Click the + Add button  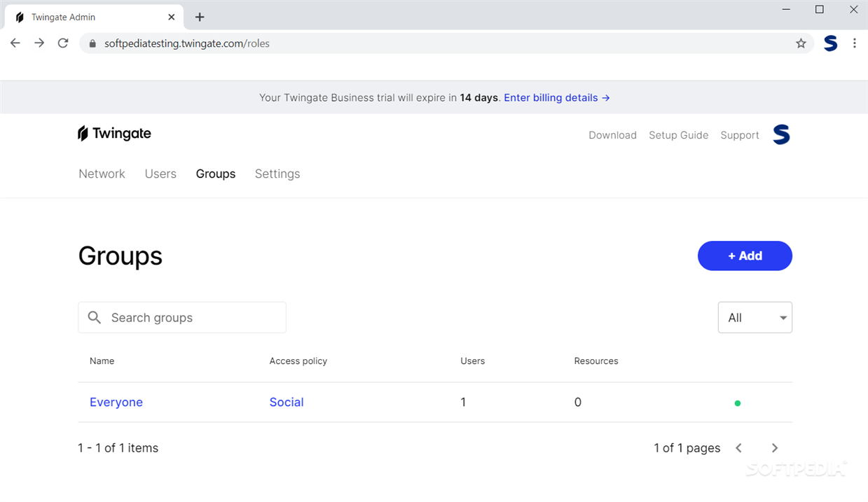pos(745,256)
